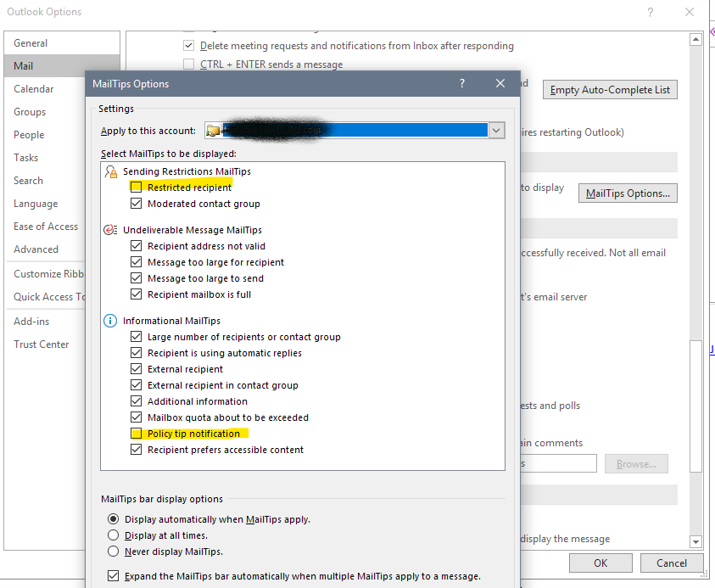The width and height of the screenshot is (715, 588).
Task: Click the Outlook Options scrollbar thumb
Action: 695,406
